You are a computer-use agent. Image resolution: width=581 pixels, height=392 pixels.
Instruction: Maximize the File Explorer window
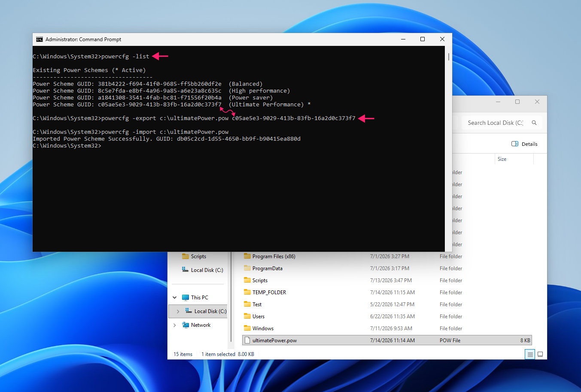click(517, 102)
